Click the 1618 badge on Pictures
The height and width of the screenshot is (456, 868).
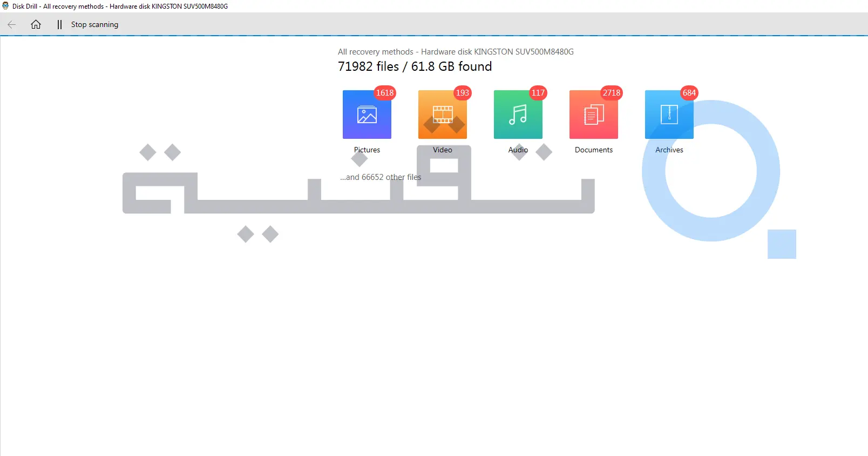(x=385, y=93)
